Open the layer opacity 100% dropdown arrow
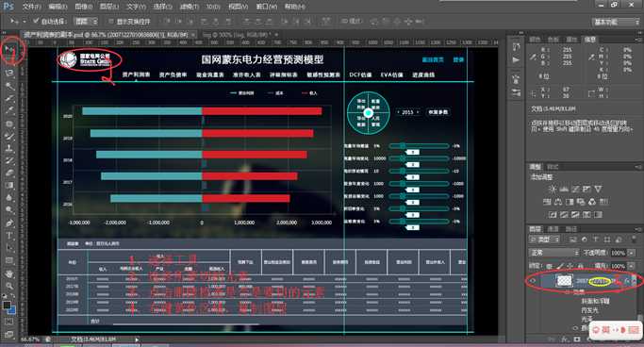 (x=631, y=253)
